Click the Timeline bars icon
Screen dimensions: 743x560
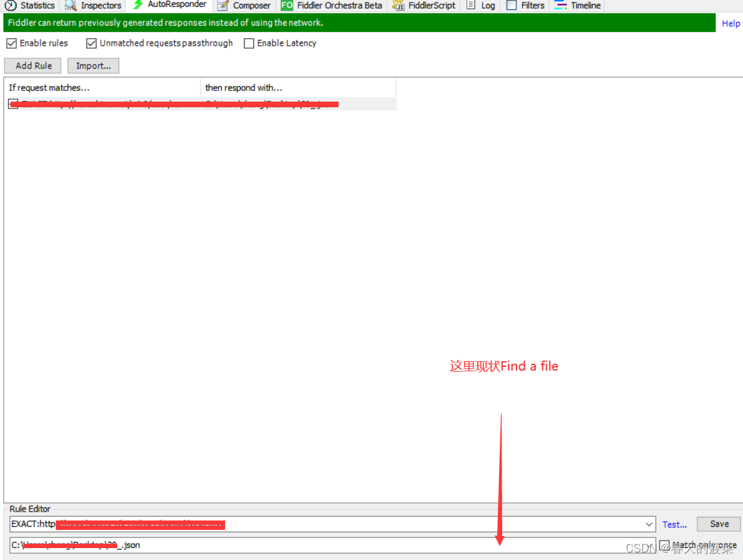pos(561,5)
